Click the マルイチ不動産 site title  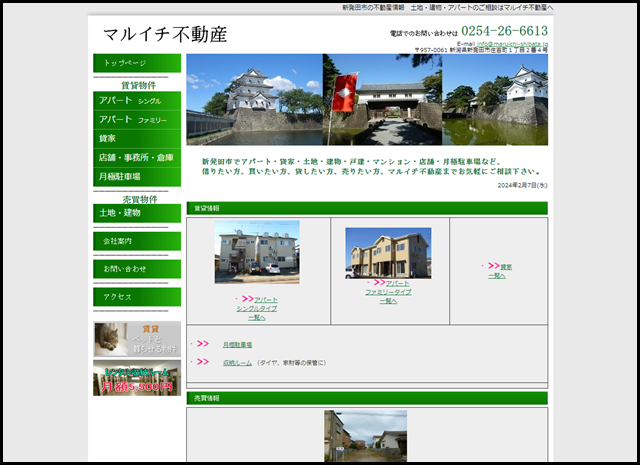pos(165,34)
